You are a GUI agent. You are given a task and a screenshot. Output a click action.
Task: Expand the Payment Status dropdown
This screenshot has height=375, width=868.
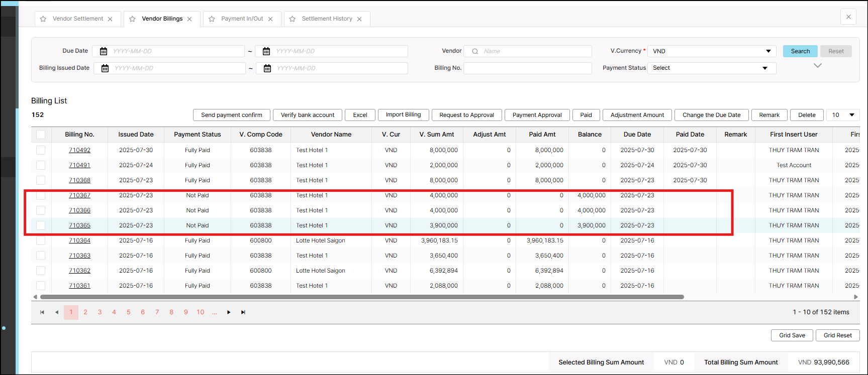(x=711, y=68)
